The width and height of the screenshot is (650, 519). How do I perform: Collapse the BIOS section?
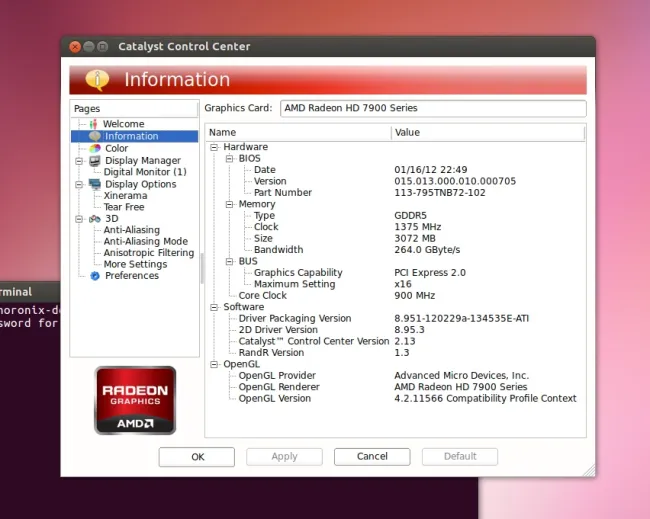229,159
